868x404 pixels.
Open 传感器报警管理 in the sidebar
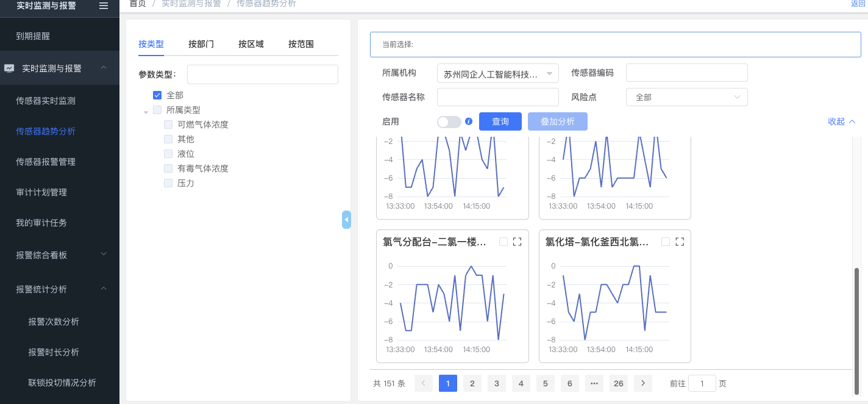[46, 162]
